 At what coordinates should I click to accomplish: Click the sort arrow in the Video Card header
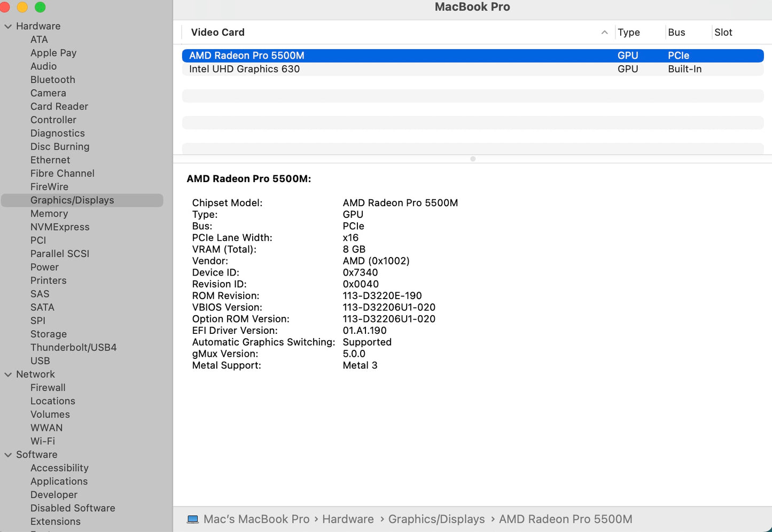pyautogui.click(x=604, y=32)
